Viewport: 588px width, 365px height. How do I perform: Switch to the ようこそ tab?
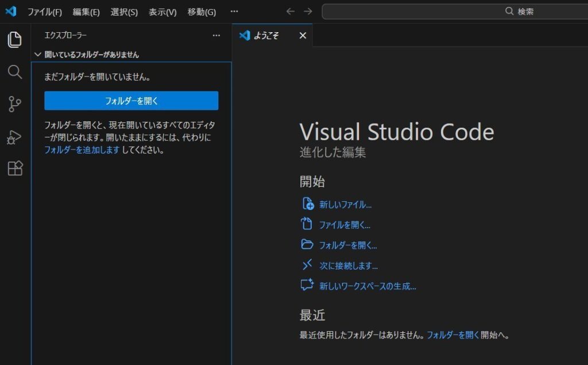pos(268,35)
